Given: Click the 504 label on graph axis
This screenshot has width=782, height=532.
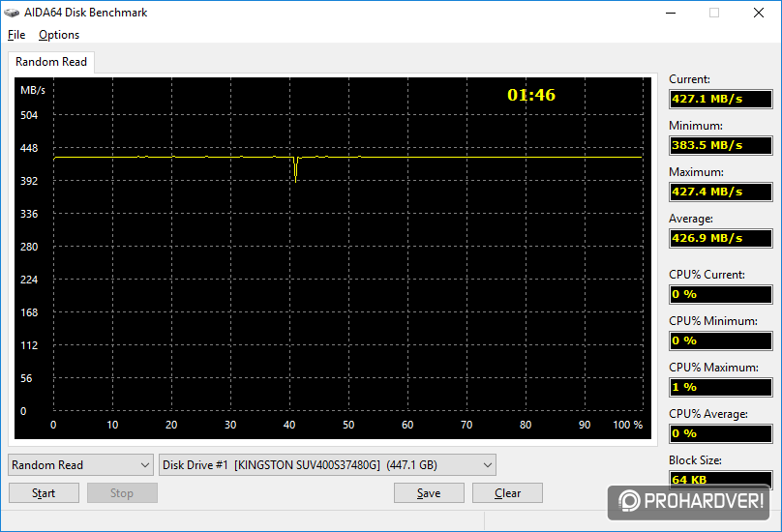Looking at the screenshot, I should coord(29,115).
